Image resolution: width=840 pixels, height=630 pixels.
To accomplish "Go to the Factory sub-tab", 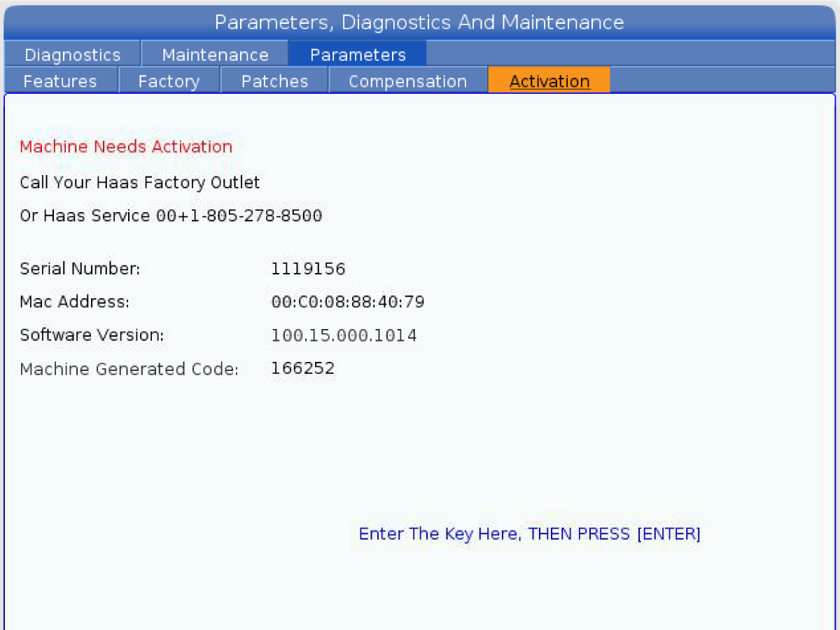I will (x=169, y=81).
